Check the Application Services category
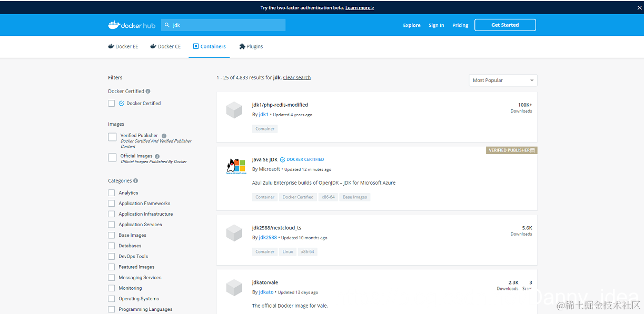The width and height of the screenshot is (644, 314). point(112,225)
